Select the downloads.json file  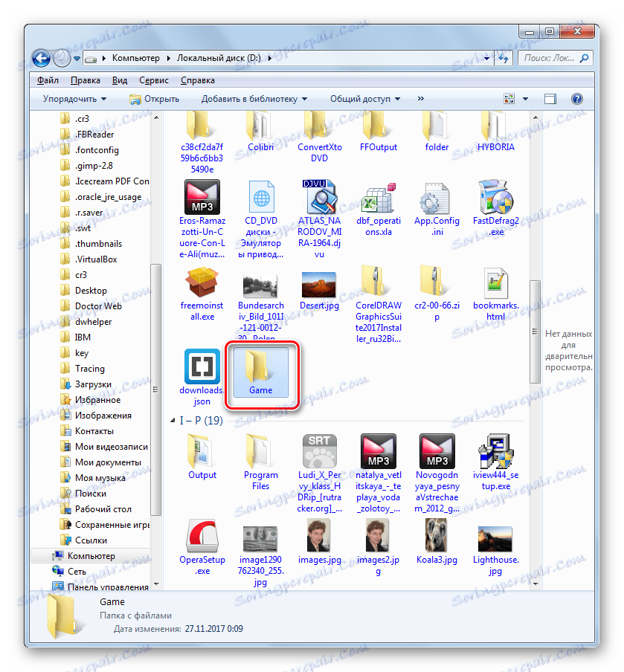202,377
